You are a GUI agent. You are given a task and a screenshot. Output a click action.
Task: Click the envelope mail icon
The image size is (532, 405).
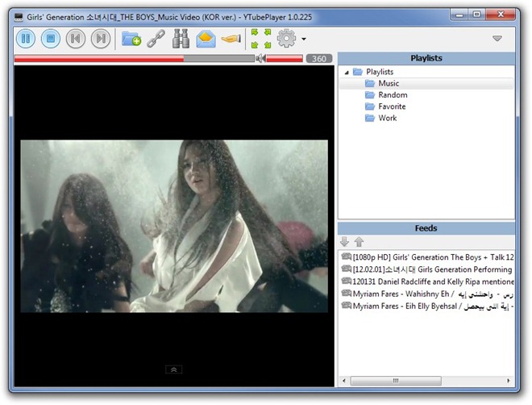tap(206, 39)
